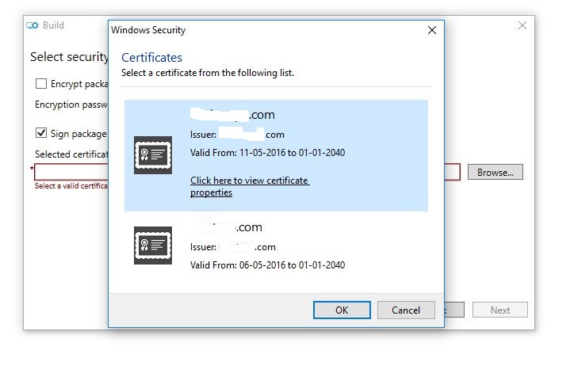Confirm certificate selection with OK
The image size is (570, 392).
(x=342, y=310)
